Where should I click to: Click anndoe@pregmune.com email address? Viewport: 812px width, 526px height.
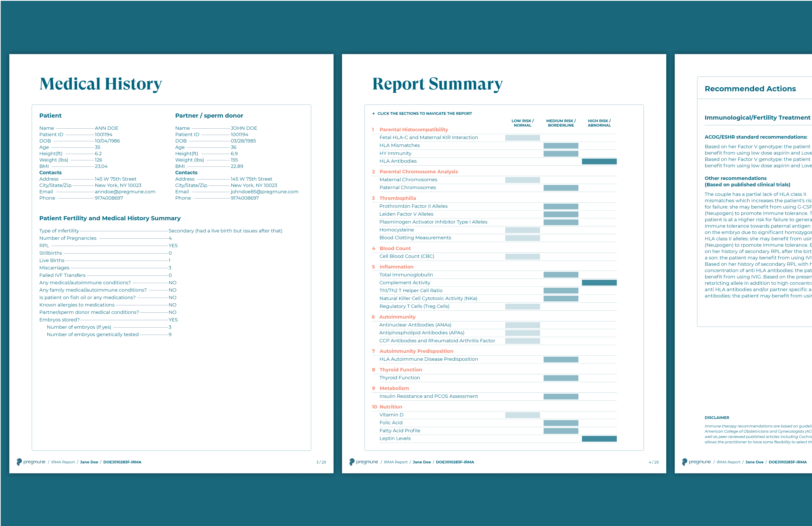tap(125, 192)
